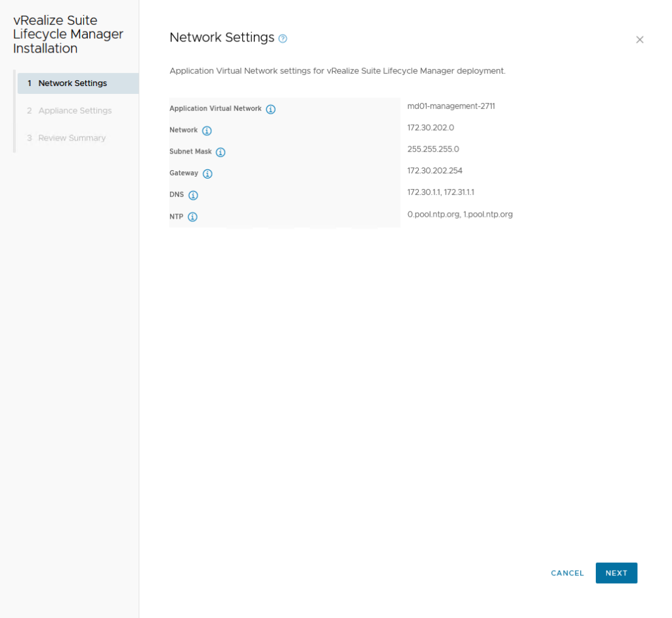
Task: Go to Appliance Settings step
Action: (x=75, y=111)
